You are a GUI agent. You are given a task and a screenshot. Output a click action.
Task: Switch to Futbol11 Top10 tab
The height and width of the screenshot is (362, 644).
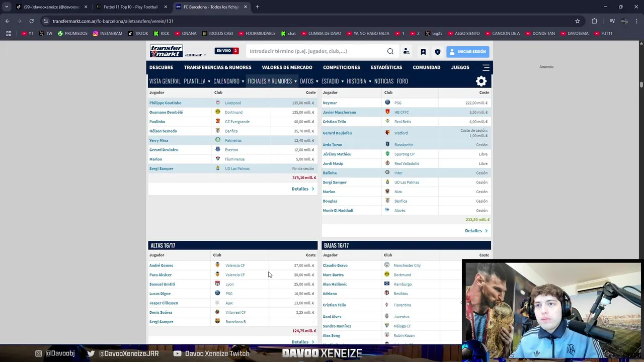[130, 7]
